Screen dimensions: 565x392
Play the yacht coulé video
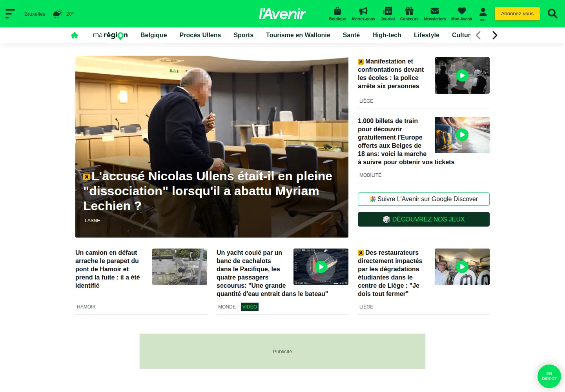pyautogui.click(x=321, y=267)
